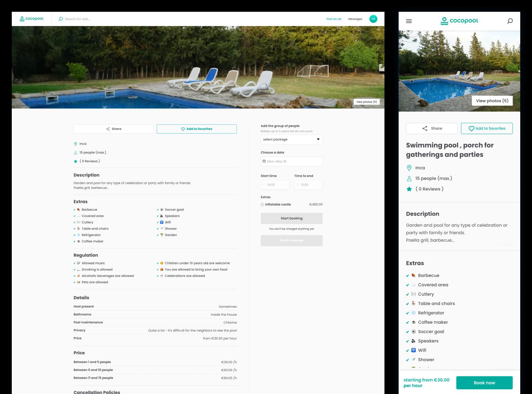532x394 pixels.
Task: Follow the Post an ad link
Action: (x=334, y=19)
